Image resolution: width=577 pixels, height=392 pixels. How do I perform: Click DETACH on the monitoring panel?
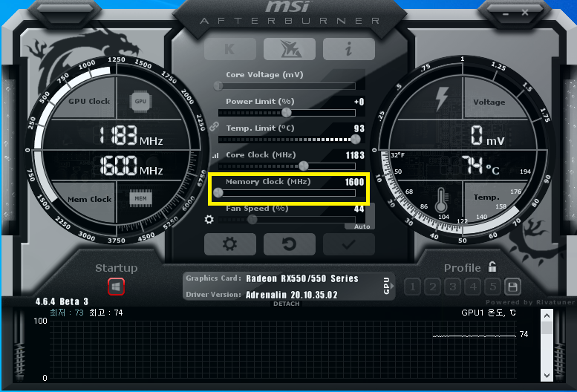click(x=287, y=304)
